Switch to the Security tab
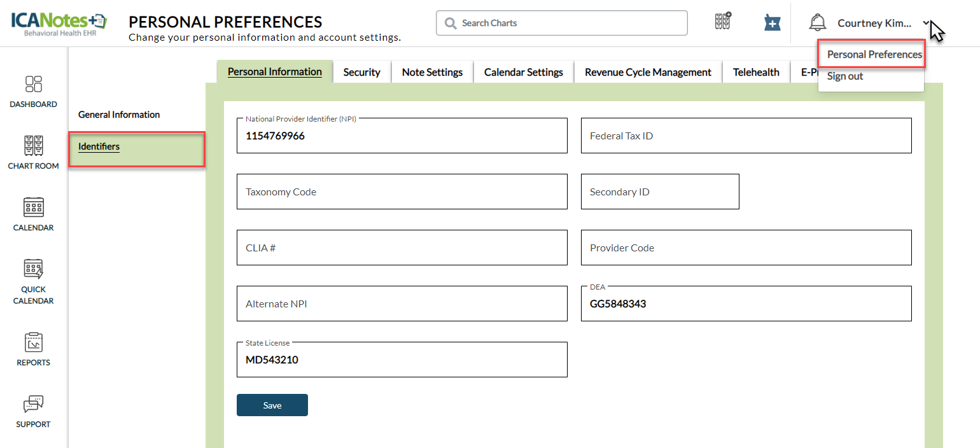980x448 pixels. [361, 72]
